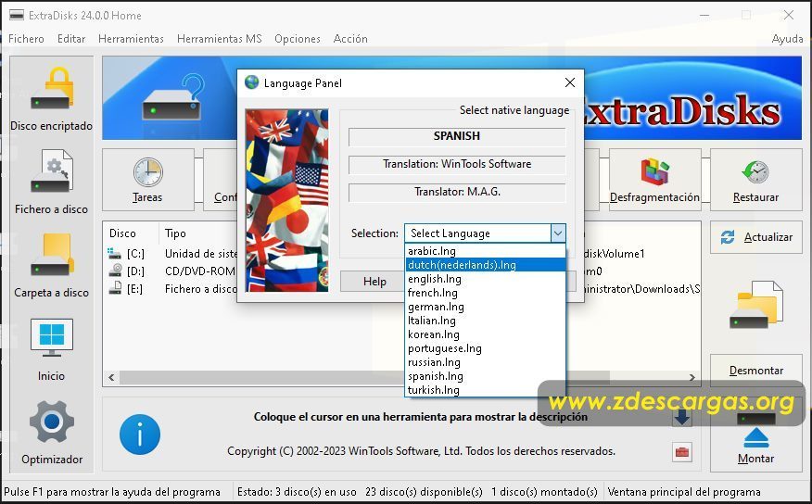Open the Disco encriptado tool
The width and height of the screenshot is (812, 504).
[x=51, y=99]
